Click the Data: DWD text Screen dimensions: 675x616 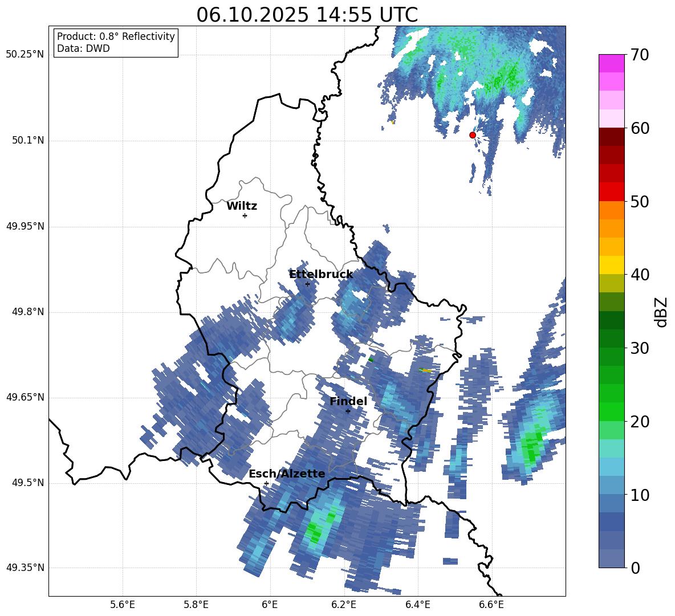(83, 48)
